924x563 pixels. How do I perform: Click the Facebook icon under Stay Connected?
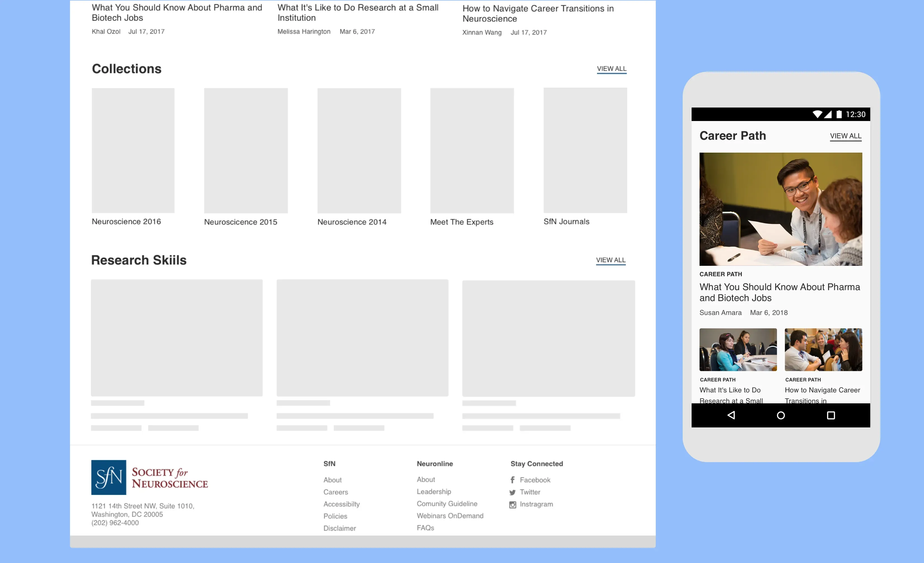512,480
